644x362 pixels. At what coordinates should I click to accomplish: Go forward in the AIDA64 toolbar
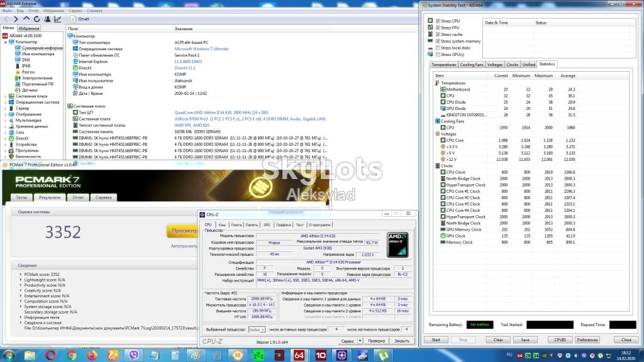click(16, 19)
